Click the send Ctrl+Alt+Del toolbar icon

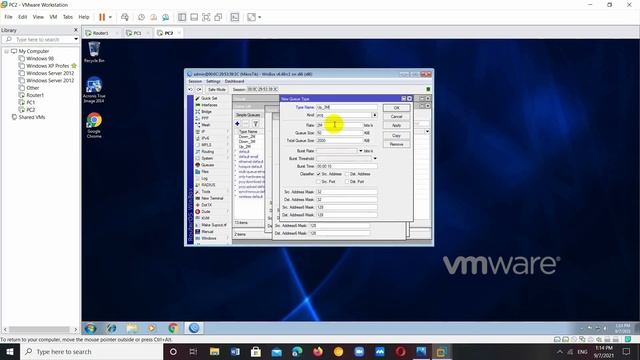click(125, 17)
